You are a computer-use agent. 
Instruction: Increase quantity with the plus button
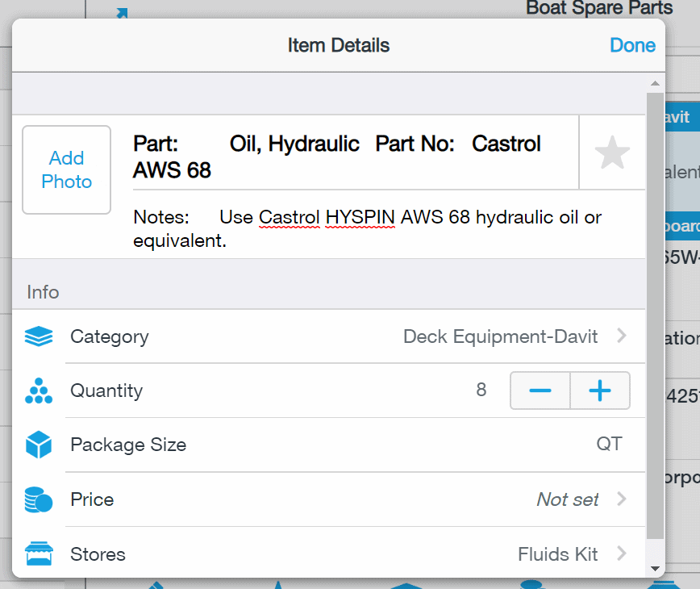pyautogui.click(x=600, y=391)
